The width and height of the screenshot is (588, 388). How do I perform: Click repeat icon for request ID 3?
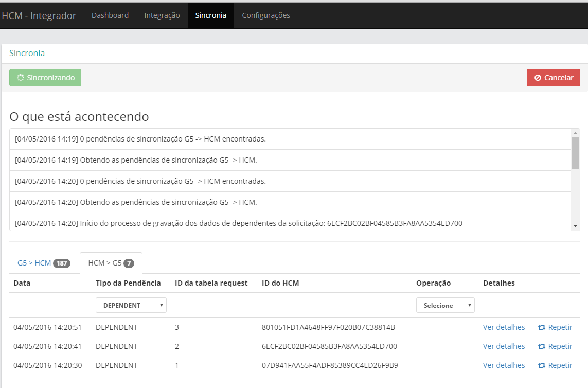point(542,328)
